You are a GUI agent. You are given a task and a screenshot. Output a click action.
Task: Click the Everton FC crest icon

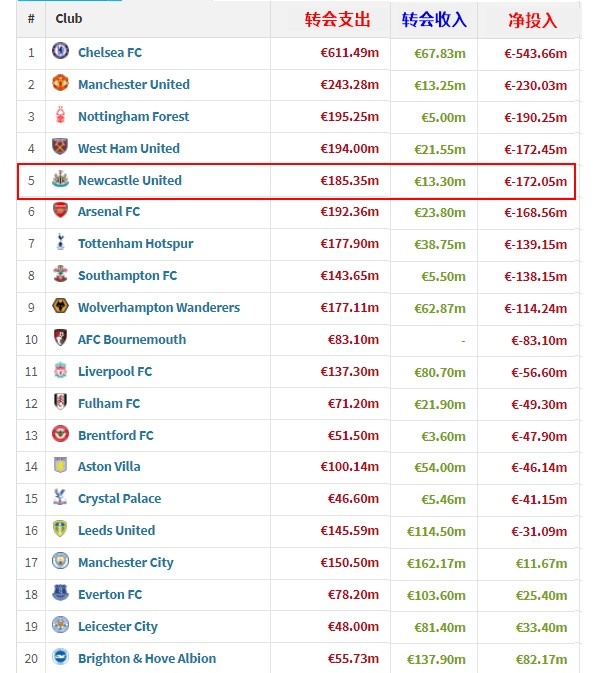[x=60, y=593]
